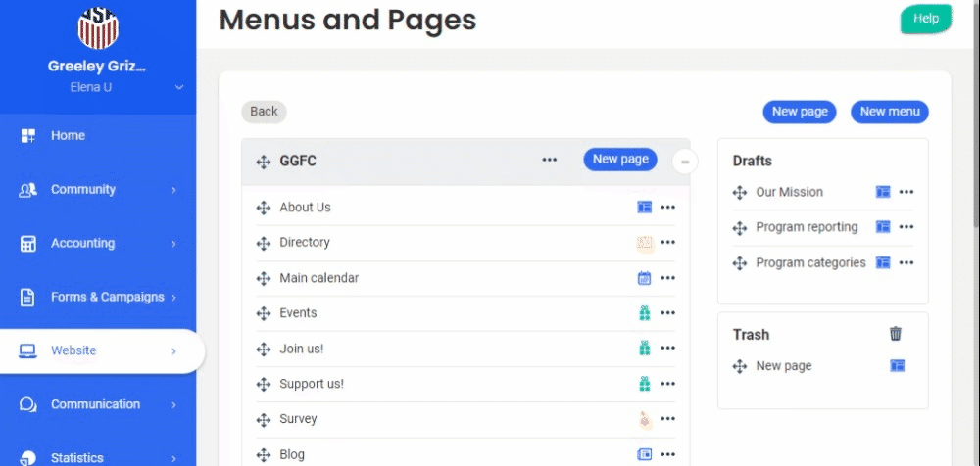Collapse the GGFC menu with minus button
Image resolution: width=980 pixels, height=466 pixels.
click(x=685, y=162)
